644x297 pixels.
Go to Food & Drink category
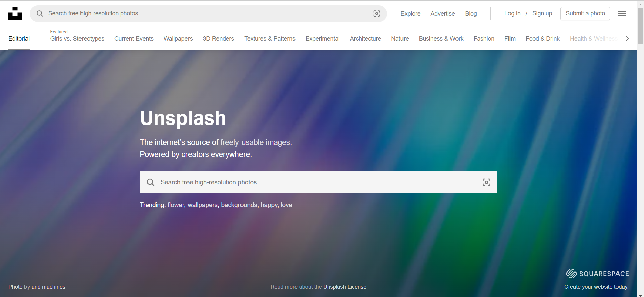tap(543, 39)
